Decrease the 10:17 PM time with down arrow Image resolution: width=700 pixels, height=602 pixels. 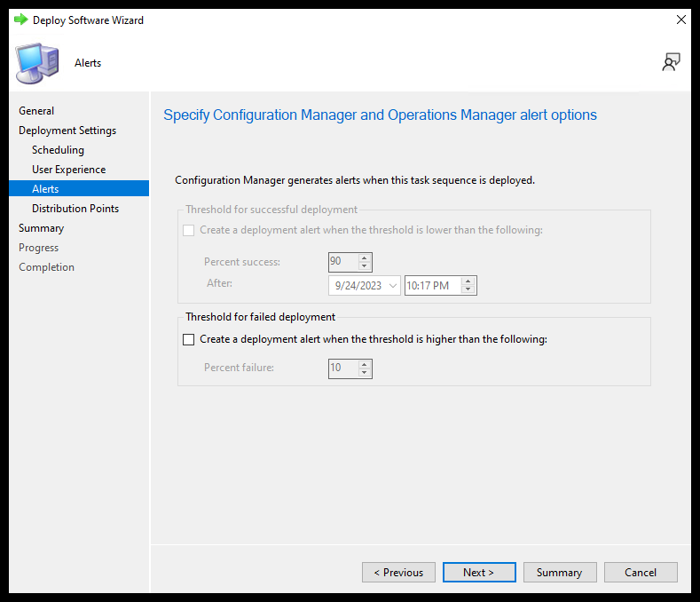click(x=469, y=290)
